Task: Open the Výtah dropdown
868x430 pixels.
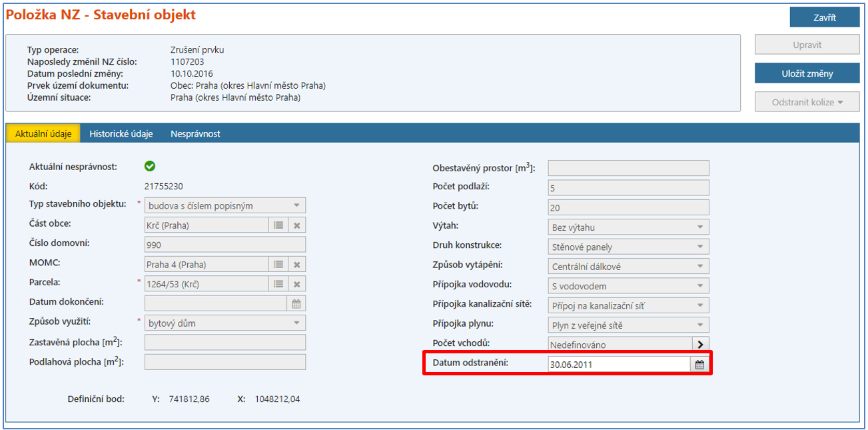Action: [699, 227]
